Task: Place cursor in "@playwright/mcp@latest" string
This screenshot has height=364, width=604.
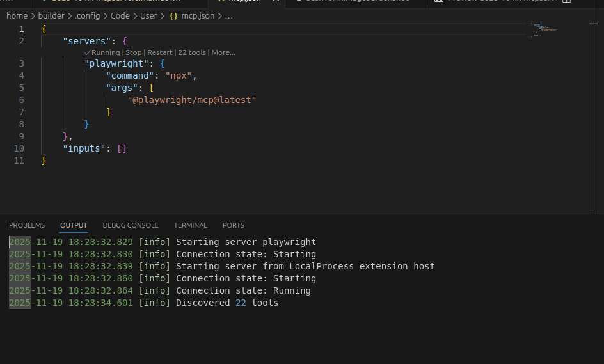Action: coord(192,100)
